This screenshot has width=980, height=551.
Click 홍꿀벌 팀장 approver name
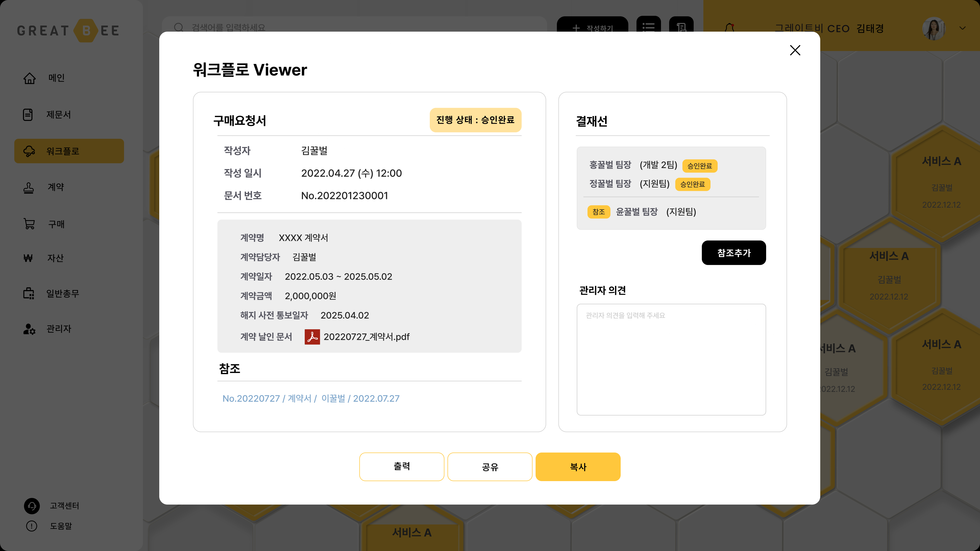pos(610,165)
